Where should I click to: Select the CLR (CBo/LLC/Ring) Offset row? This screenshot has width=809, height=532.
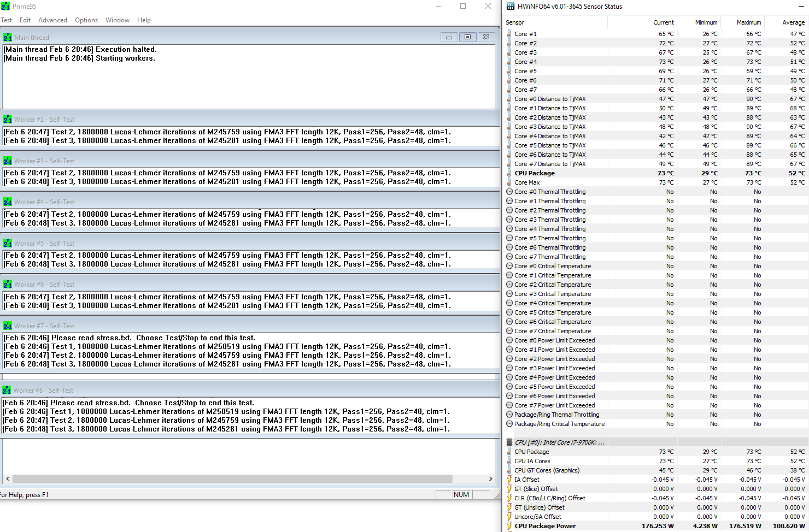pyautogui.click(x=655, y=498)
